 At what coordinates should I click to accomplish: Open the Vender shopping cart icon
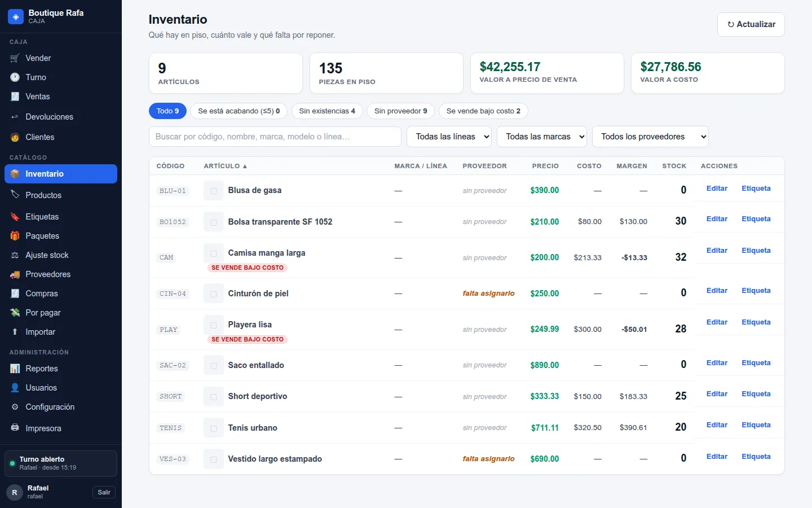tap(15, 58)
